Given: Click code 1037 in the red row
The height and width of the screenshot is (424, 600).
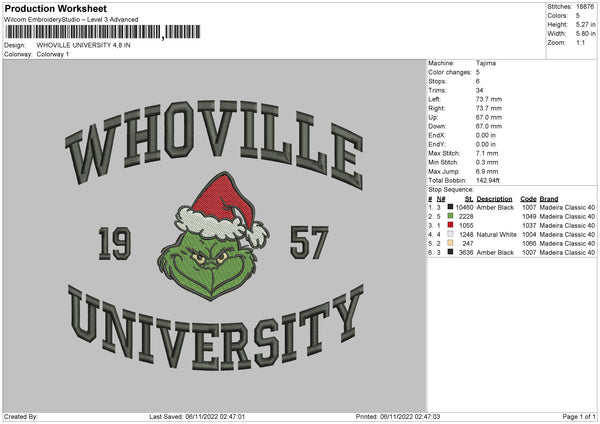Looking at the screenshot, I should pyautogui.click(x=529, y=225).
